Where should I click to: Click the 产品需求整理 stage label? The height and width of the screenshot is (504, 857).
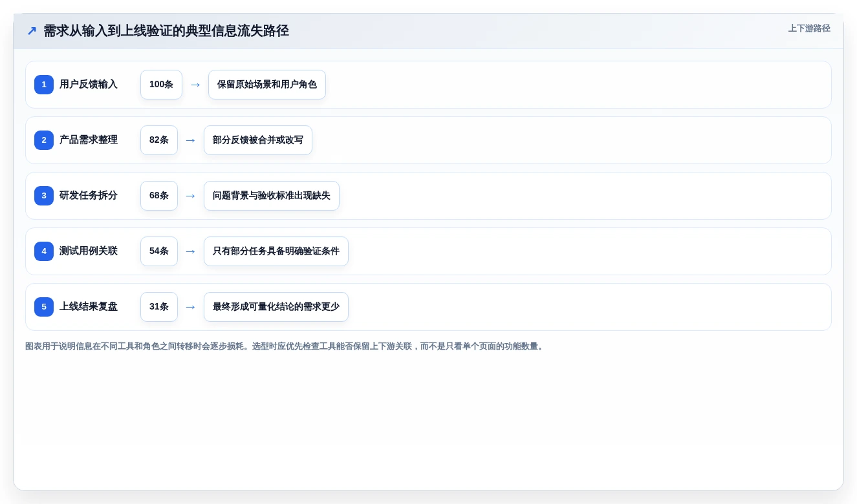click(x=89, y=140)
